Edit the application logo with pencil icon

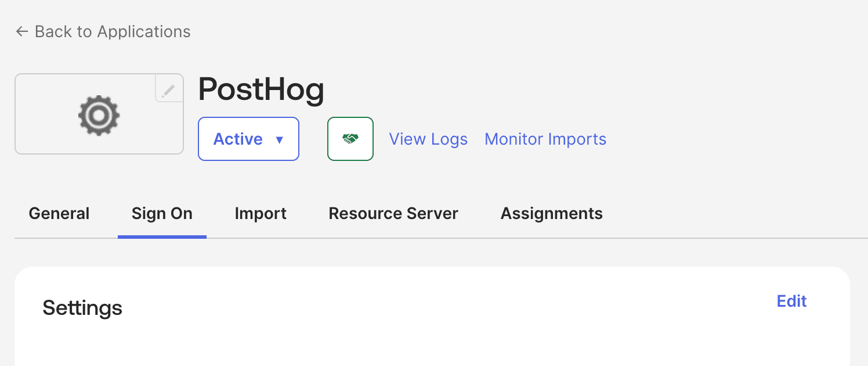169,89
